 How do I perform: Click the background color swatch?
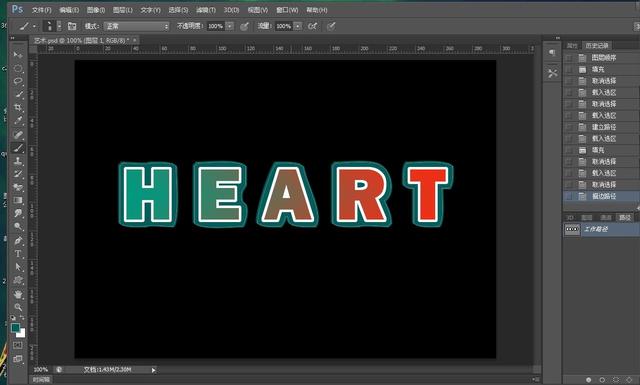[22, 334]
